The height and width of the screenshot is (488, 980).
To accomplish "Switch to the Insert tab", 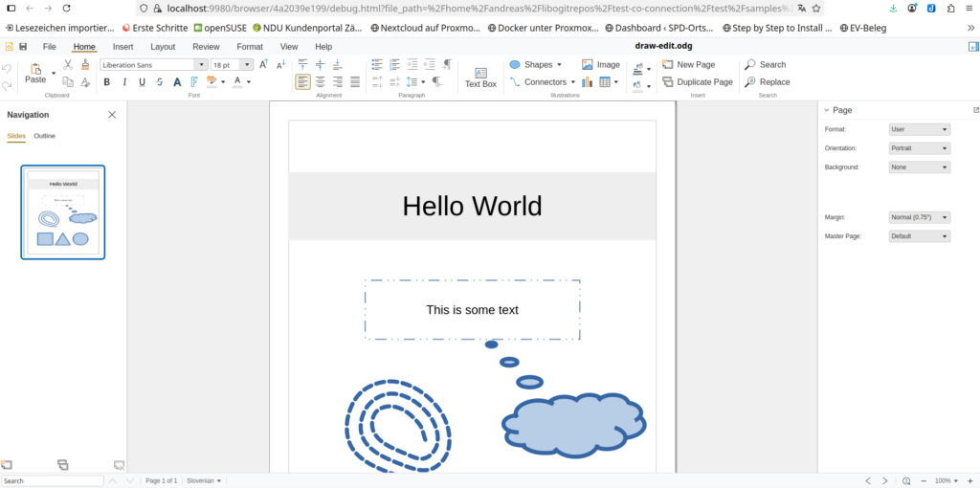I will (x=122, y=47).
